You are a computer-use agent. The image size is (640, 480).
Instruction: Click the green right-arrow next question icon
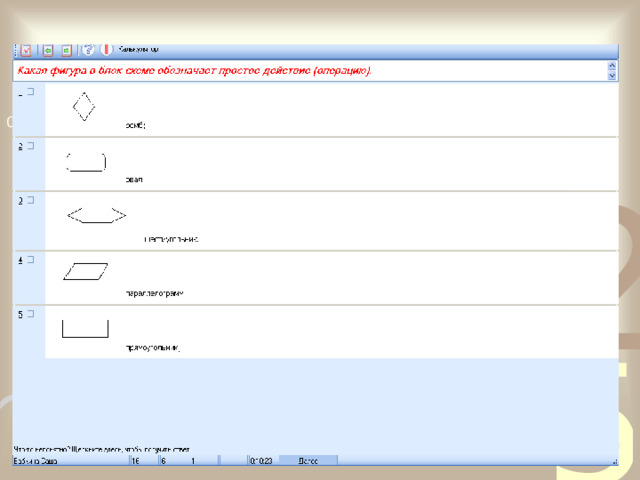coord(66,50)
